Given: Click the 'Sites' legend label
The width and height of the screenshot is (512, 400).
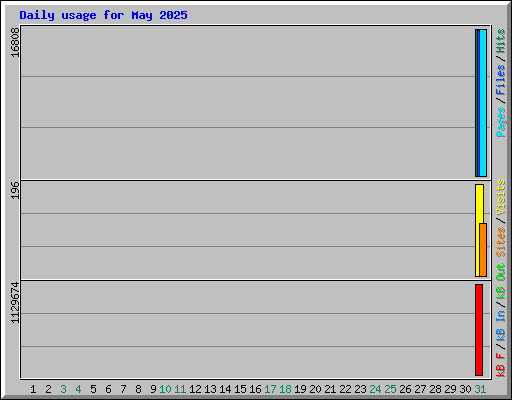Looking at the screenshot, I should 501,242.
